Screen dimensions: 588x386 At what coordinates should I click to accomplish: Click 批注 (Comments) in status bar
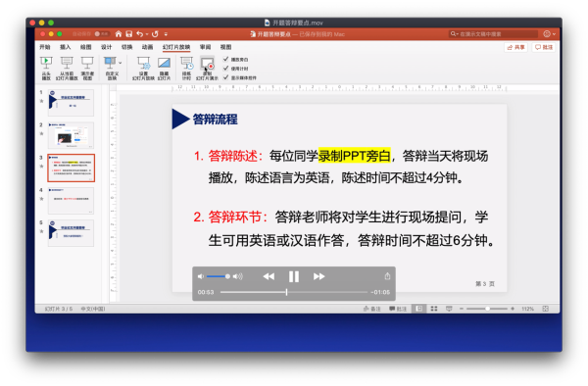pos(398,309)
